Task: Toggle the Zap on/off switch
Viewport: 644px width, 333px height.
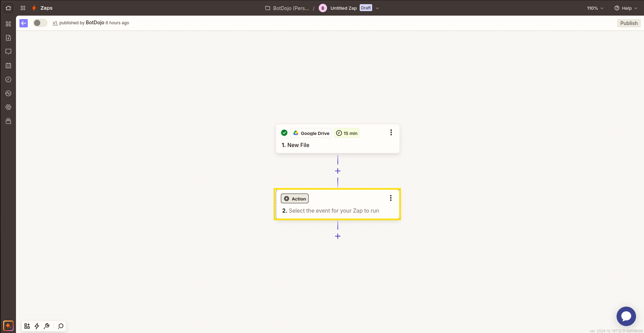Action: pyautogui.click(x=40, y=23)
